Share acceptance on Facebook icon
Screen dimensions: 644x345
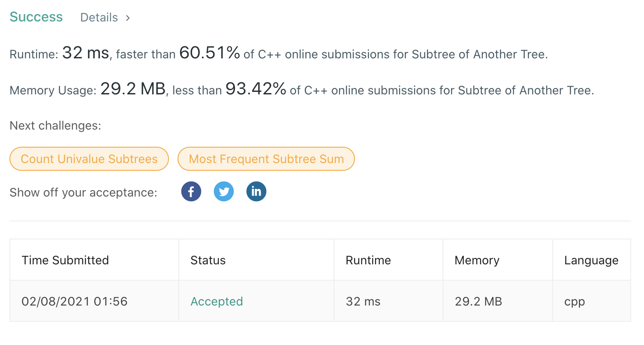click(191, 191)
